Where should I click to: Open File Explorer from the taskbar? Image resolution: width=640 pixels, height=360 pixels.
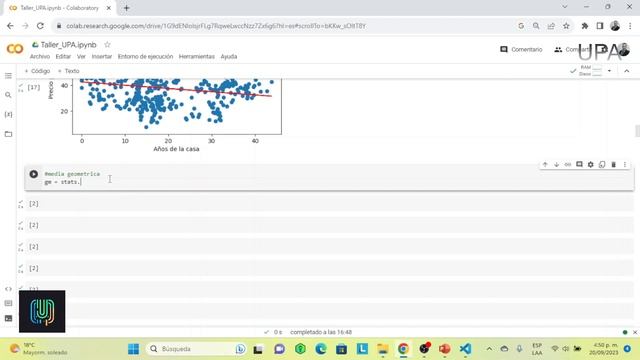click(x=382, y=349)
